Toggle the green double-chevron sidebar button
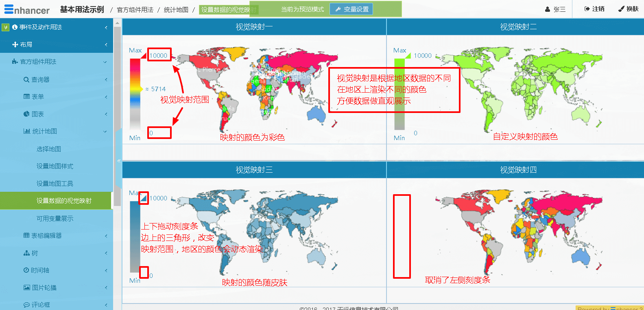644x310 pixels. 5,27
